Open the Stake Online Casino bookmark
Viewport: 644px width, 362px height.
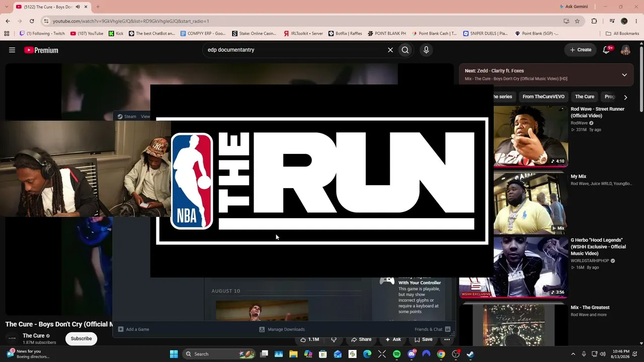coord(254,34)
